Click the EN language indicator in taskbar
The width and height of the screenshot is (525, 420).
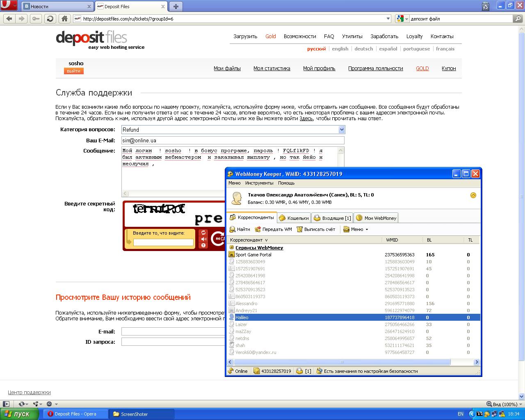point(461,414)
